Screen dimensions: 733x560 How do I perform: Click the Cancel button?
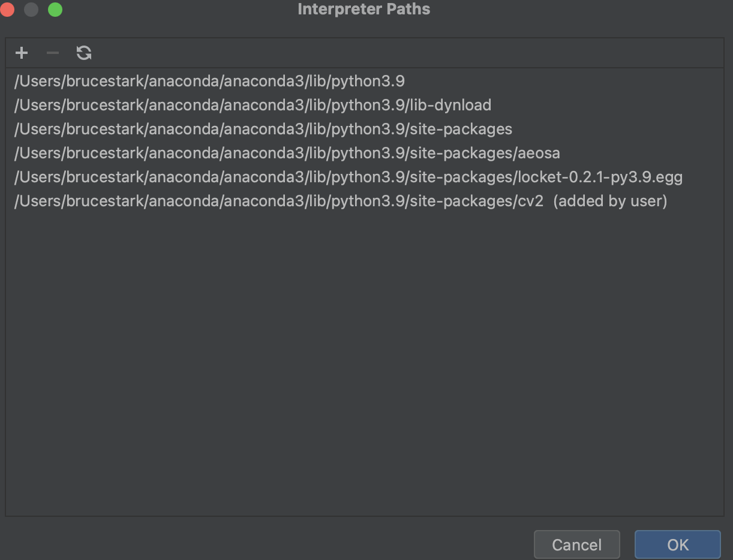[576, 544]
